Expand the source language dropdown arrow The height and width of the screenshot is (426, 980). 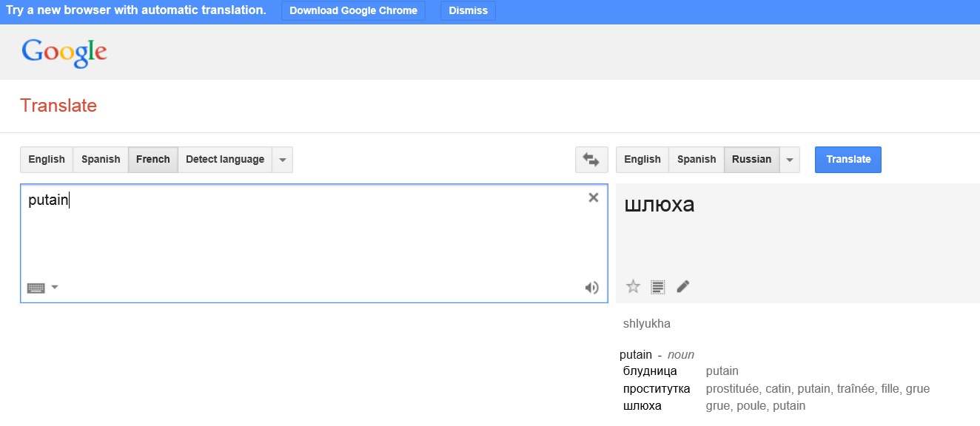pyautogui.click(x=282, y=160)
